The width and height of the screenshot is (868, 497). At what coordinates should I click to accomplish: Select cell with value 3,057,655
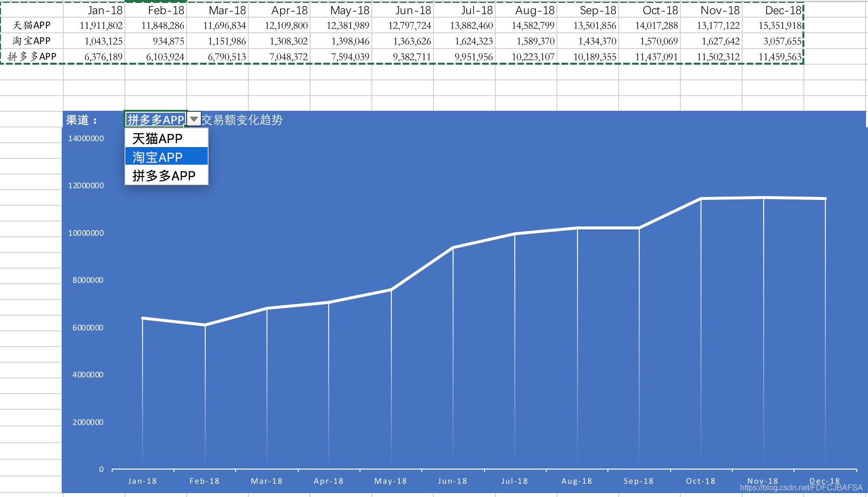tap(773, 41)
